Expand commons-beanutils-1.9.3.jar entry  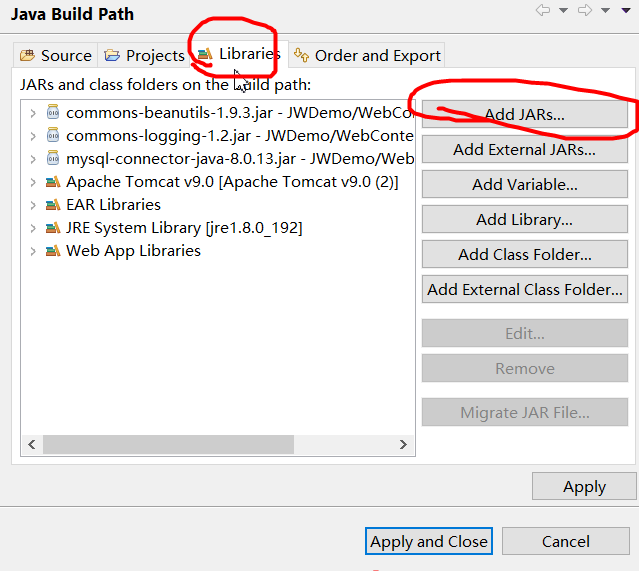pyautogui.click(x=33, y=113)
